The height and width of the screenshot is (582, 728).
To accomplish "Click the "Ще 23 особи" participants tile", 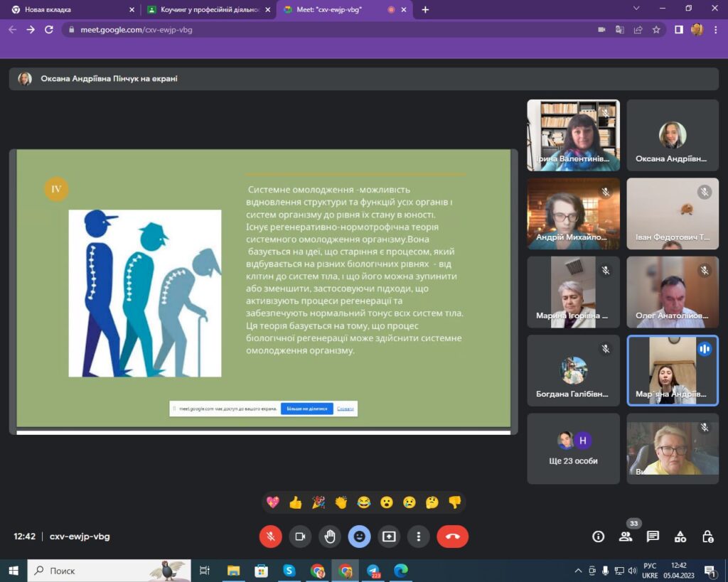I will pyautogui.click(x=574, y=448).
